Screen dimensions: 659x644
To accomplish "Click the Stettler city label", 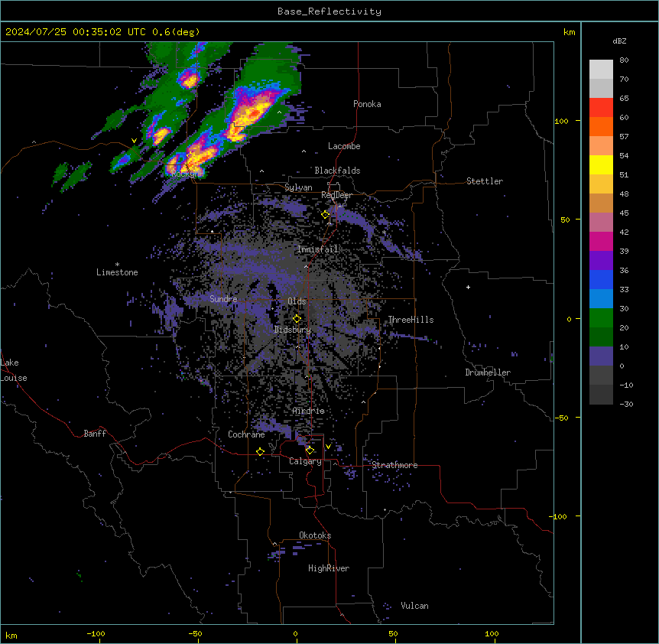I will click(485, 181).
